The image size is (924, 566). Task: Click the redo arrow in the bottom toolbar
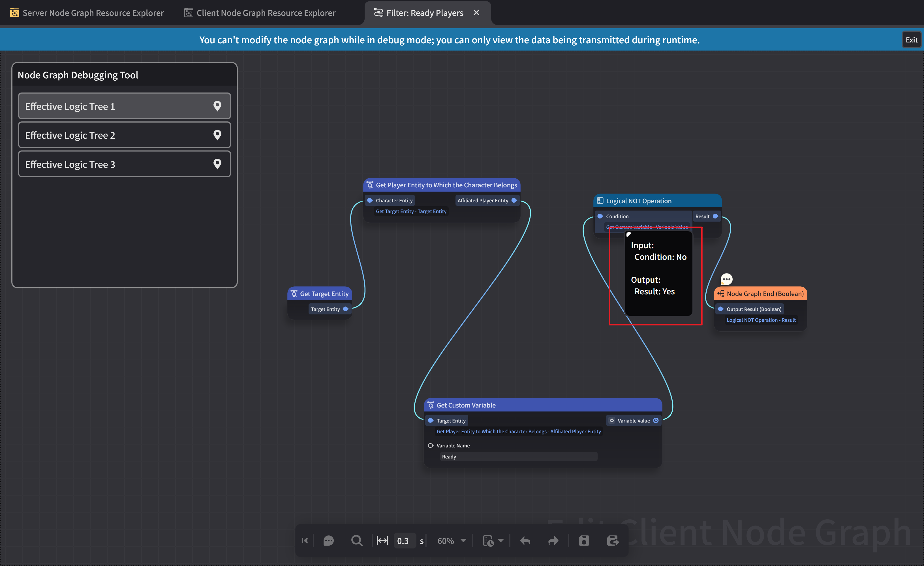click(x=553, y=541)
